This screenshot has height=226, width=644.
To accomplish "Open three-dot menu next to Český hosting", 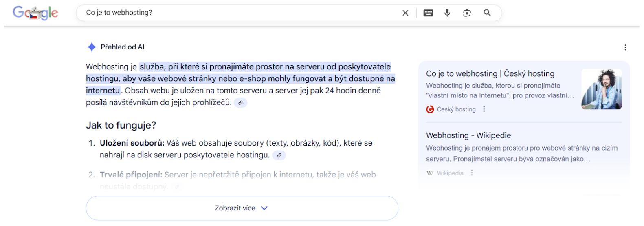I will tap(484, 109).
